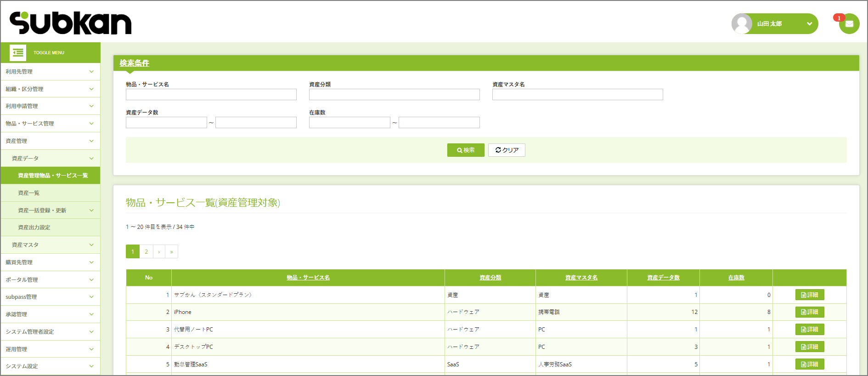Image resolution: width=868 pixels, height=376 pixels.
Task: Click the 人事労務SaaS cell text
Action: [x=555, y=365]
